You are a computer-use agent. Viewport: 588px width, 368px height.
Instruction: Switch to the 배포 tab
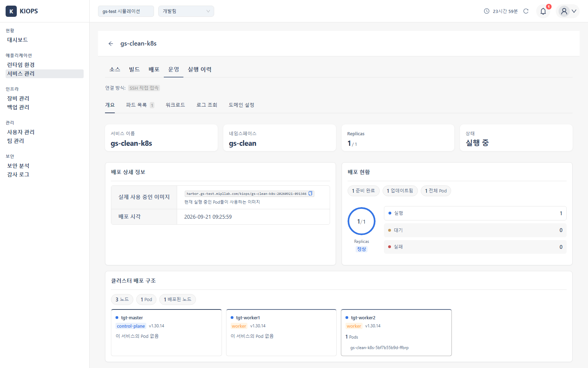click(x=154, y=69)
